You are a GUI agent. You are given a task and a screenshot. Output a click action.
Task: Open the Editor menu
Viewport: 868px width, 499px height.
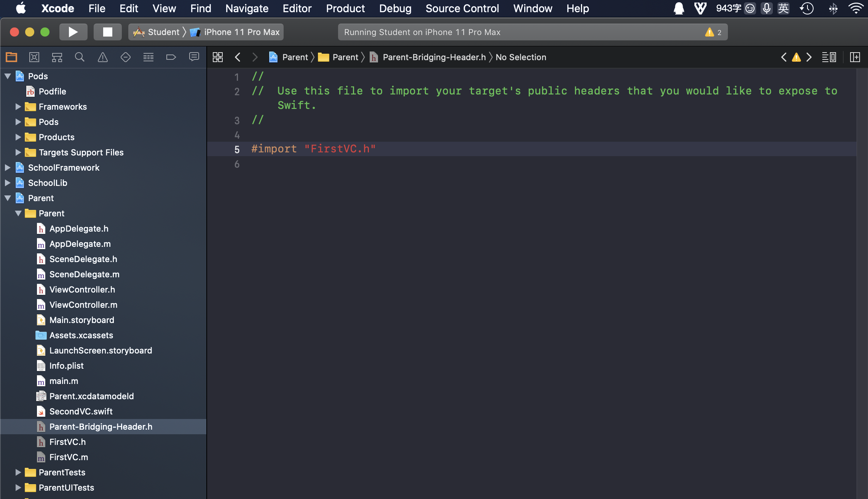(x=297, y=8)
